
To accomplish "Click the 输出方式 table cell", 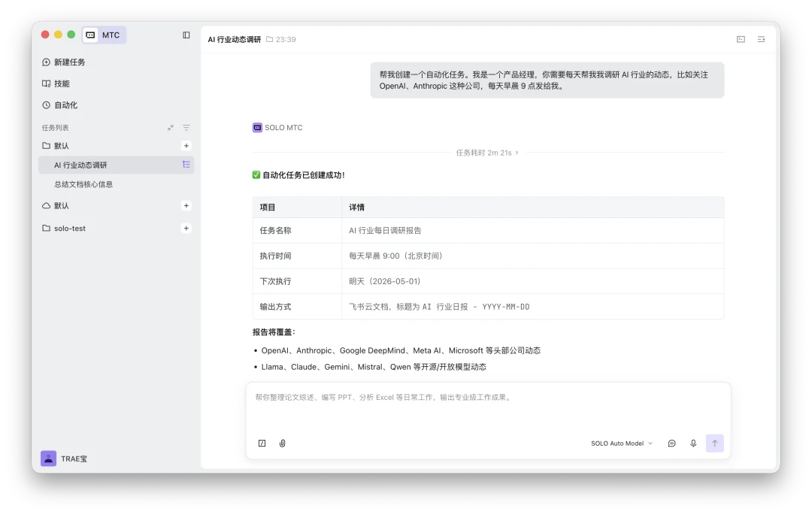I will [297, 307].
